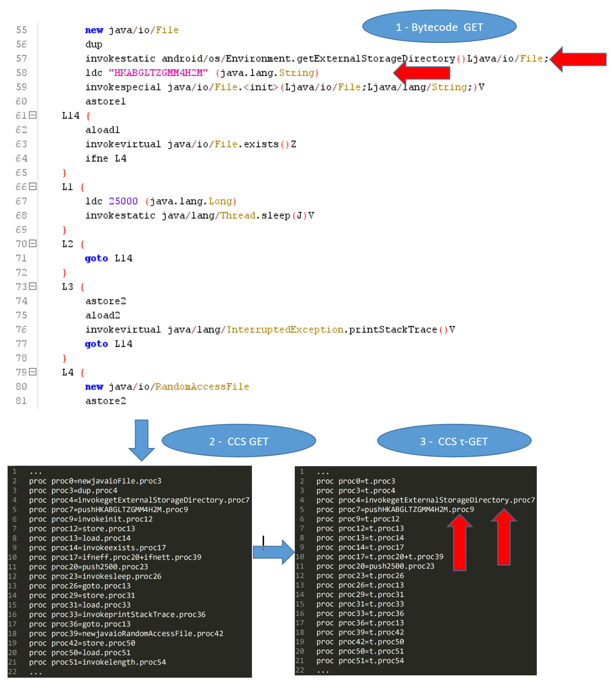
Task: Click line number 57 in bytecode gutter
Action: pyautogui.click(x=21, y=59)
